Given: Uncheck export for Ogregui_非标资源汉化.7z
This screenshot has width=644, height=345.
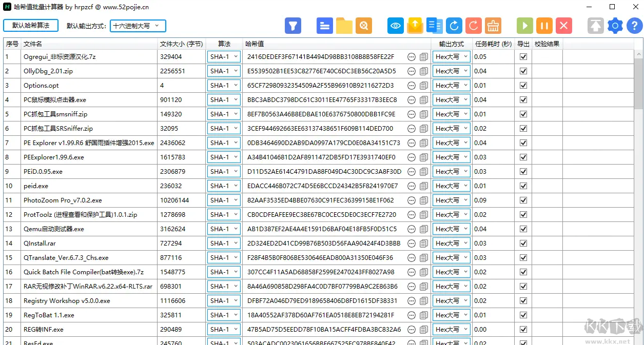Looking at the screenshot, I should point(523,57).
